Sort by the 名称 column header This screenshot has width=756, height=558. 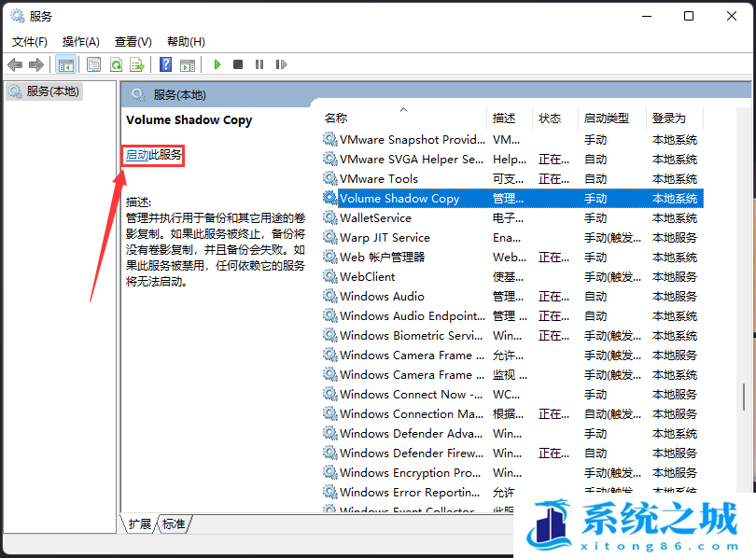click(x=404, y=119)
